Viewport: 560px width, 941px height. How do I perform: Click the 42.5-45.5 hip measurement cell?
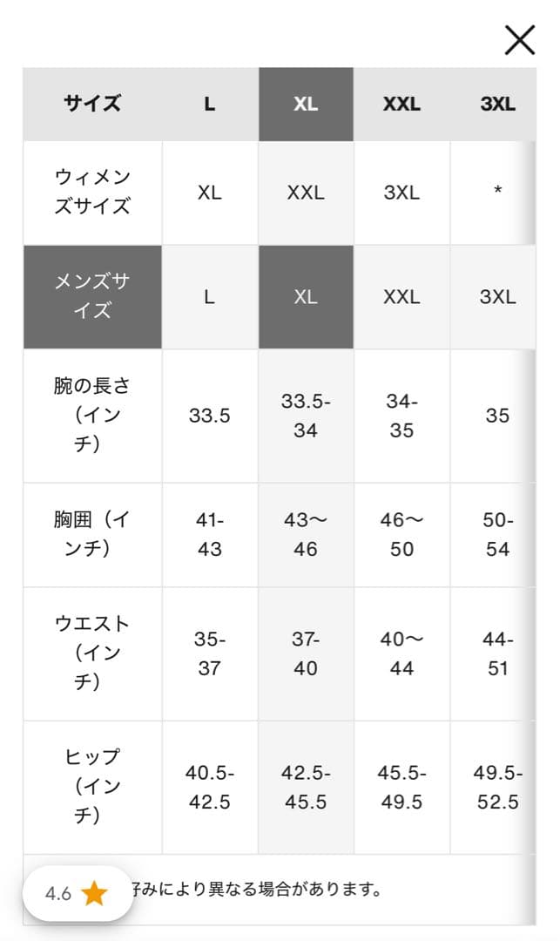pos(306,784)
